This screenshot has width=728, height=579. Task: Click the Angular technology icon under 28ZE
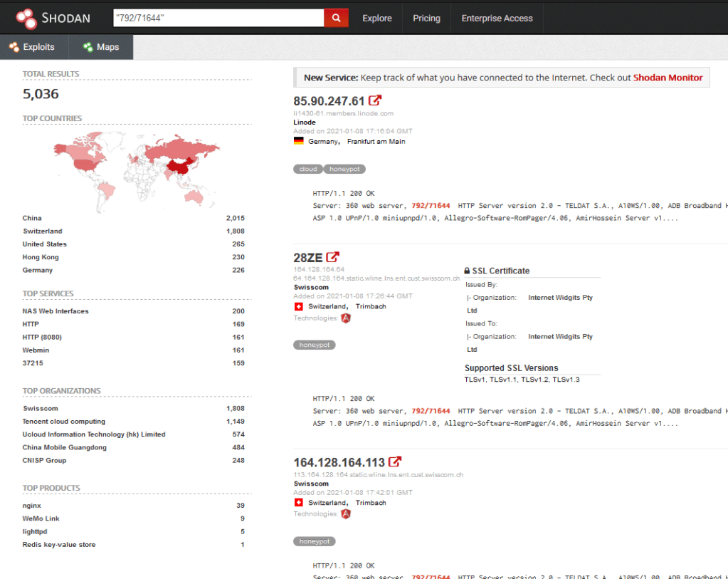pyautogui.click(x=346, y=318)
